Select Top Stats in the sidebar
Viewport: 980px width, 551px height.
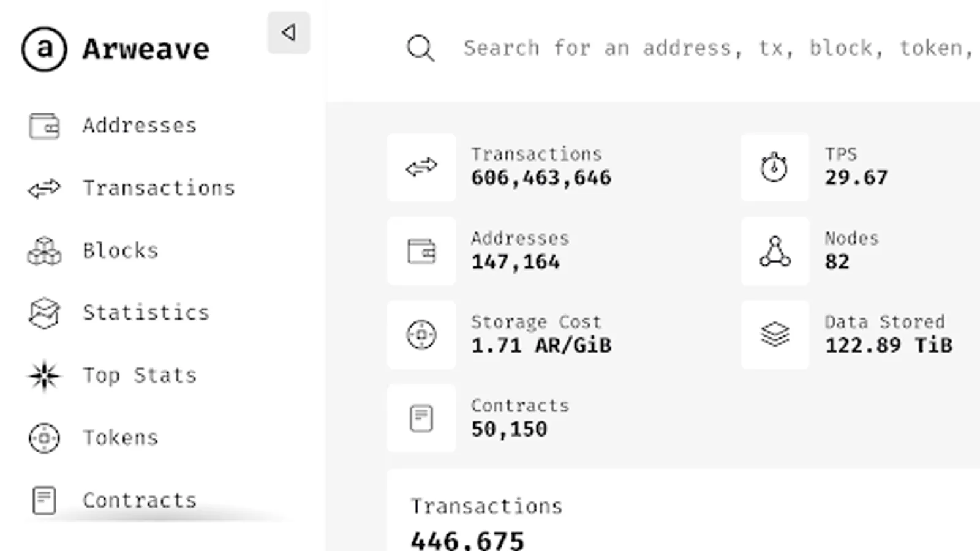[x=139, y=375]
